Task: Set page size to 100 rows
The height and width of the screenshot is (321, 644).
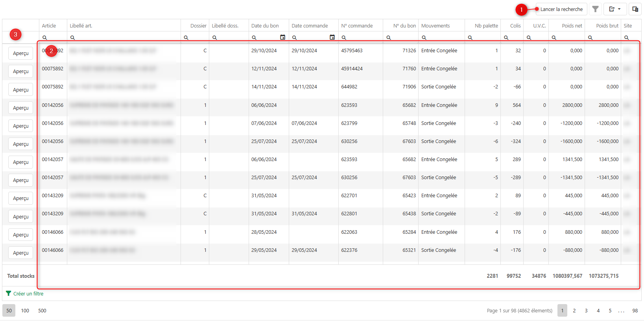Action: click(x=25, y=310)
